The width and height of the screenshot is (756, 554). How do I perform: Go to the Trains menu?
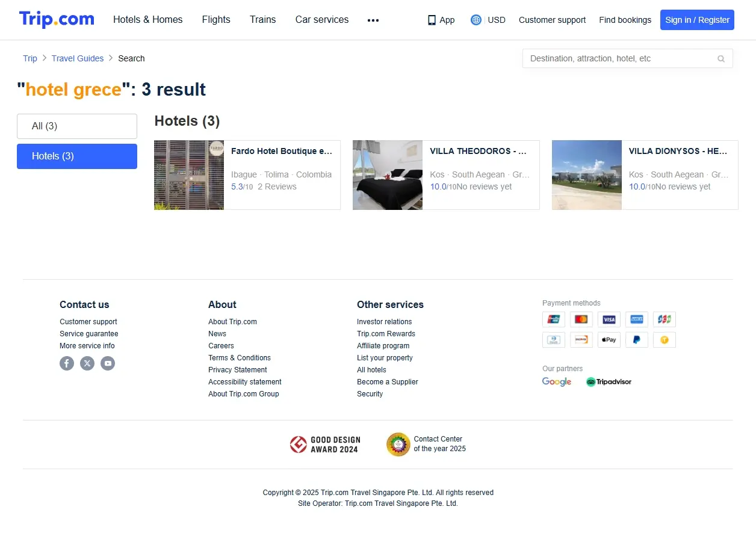[x=263, y=20]
